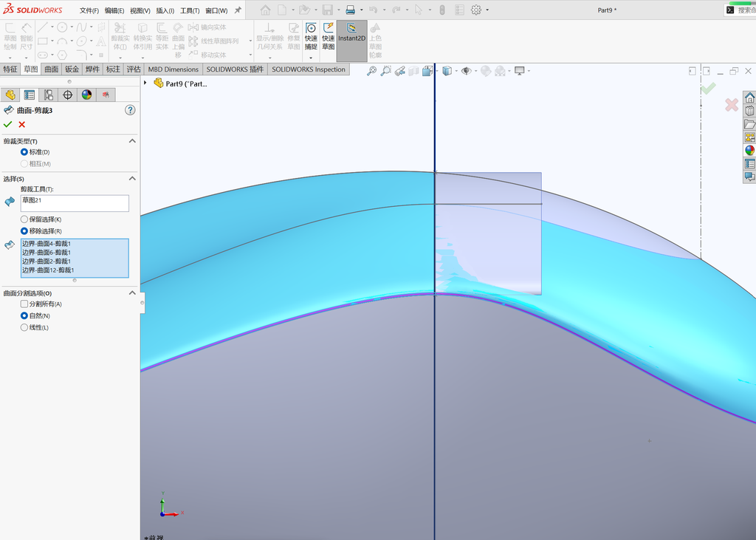Open the View Settings monitor dropdown arrow
756x540 pixels.
(x=529, y=72)
